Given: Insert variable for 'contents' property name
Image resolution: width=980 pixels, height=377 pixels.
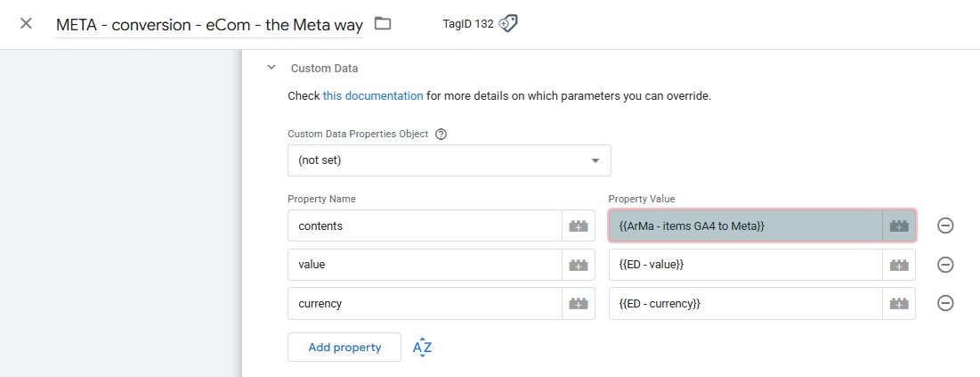Looking at the screenshot, I should [x=579, y=226].
